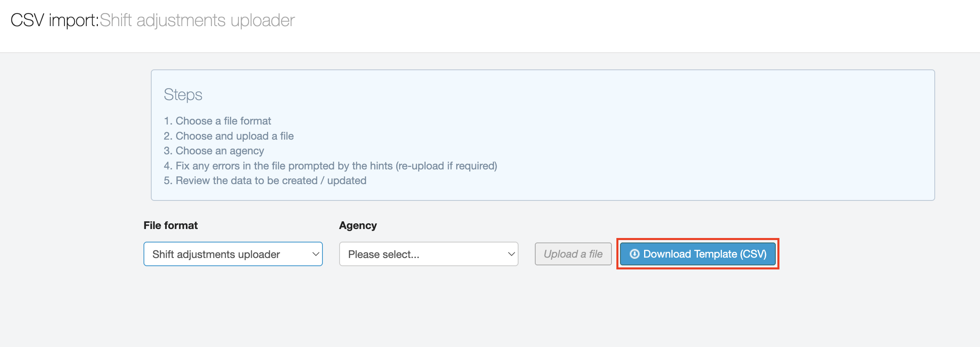Click the Agency field label
The height and width of the screenshot is (347, 980).
(x=358, y=225)
